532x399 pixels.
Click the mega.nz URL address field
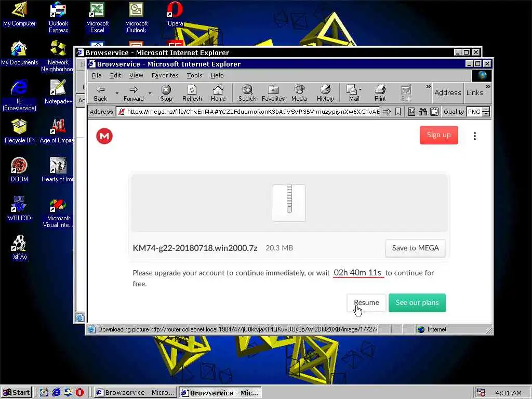[x=248, y=112]
